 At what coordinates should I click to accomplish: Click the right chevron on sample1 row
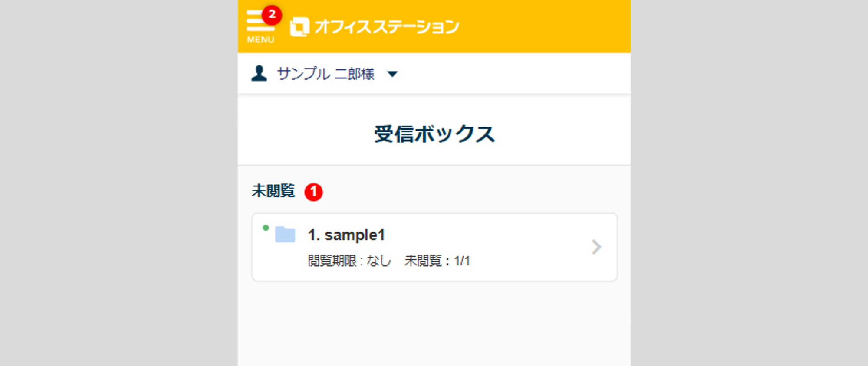[596, 247]
